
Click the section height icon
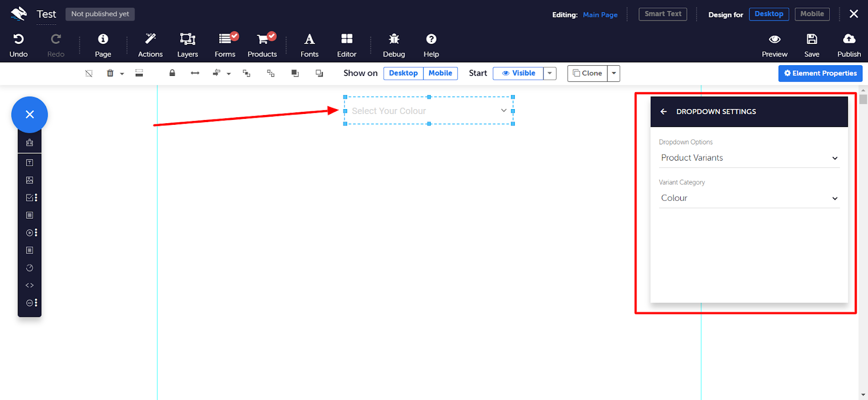pyautogui.click(x=139, y=73)
